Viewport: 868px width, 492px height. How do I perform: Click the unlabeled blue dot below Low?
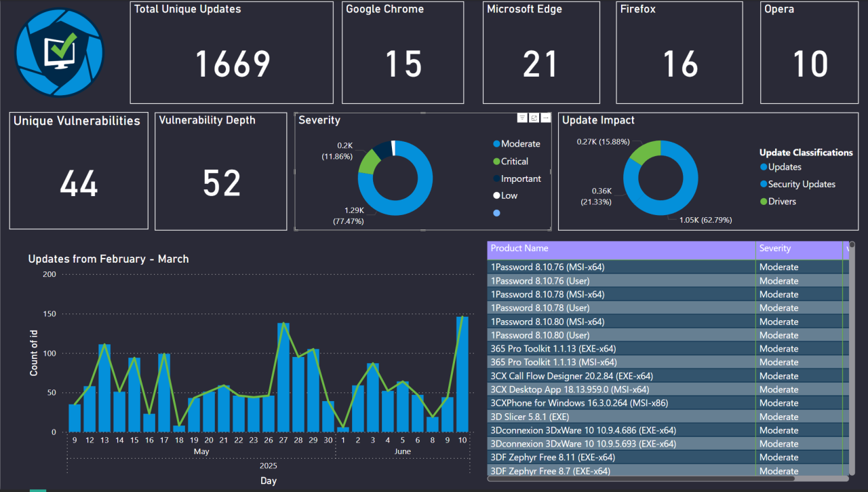(496, 212)
